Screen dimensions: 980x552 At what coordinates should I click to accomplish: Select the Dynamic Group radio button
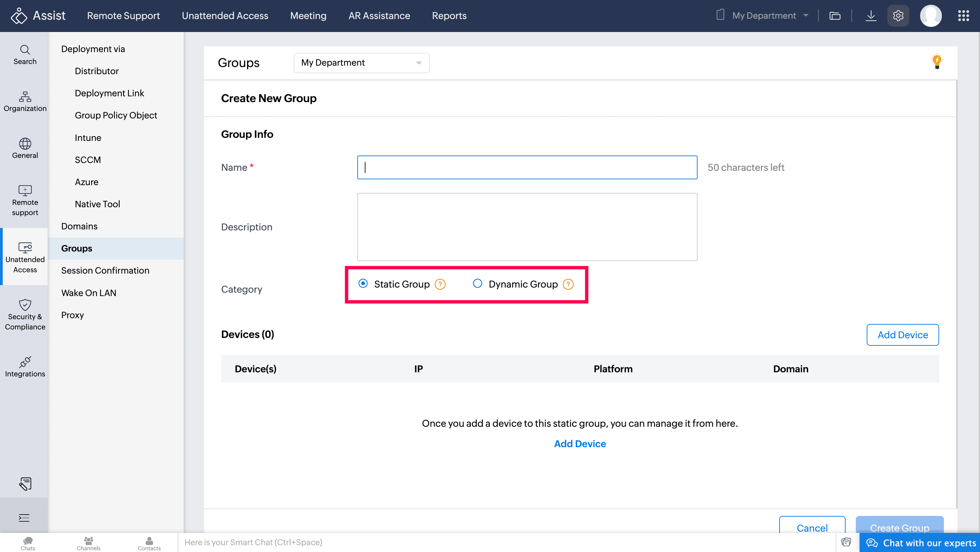coord(477,283)
